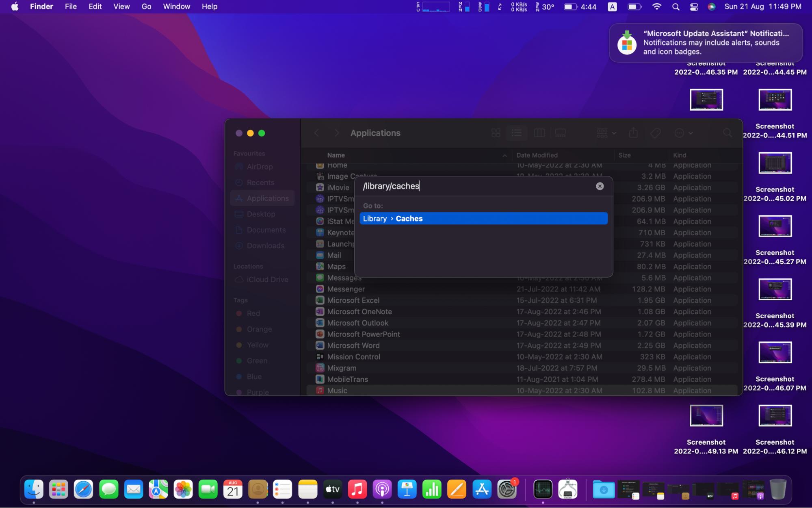Select the Microsoft Outlook row

(x=522, y=323)
